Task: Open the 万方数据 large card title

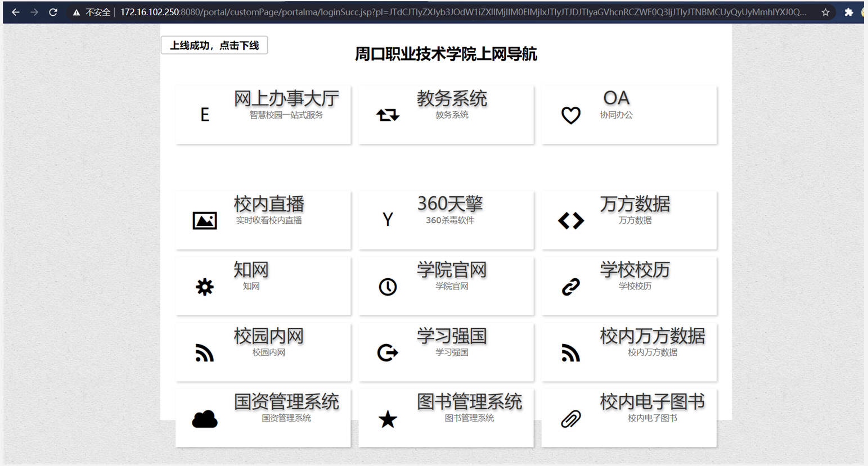Action: coord(635,204)
